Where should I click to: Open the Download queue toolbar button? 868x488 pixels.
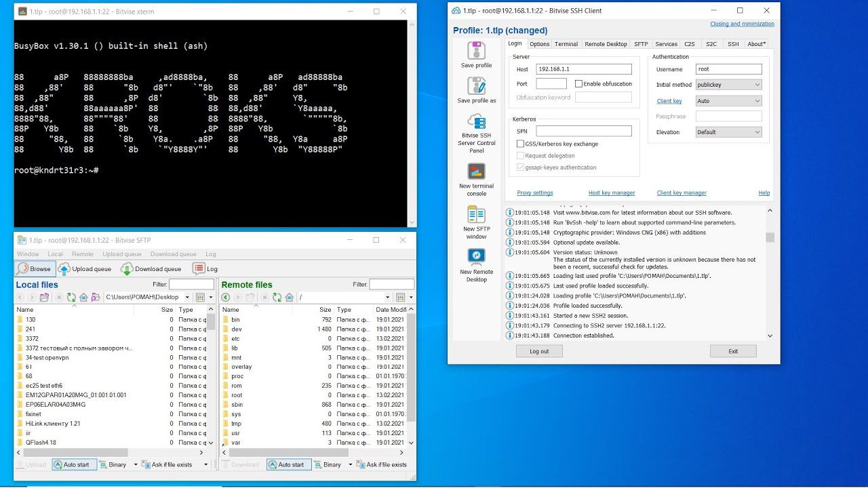pyautogui.click(x=151, y=268)
